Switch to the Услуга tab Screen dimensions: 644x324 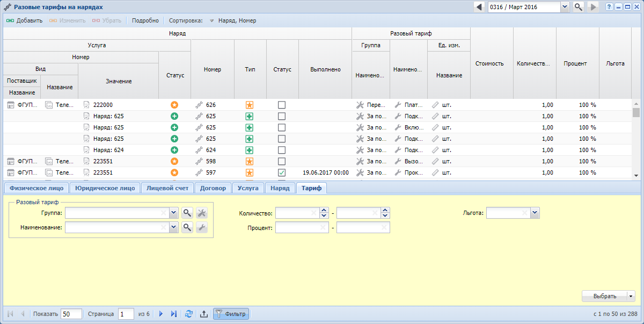pyautogui.click(x=248, y=188)
